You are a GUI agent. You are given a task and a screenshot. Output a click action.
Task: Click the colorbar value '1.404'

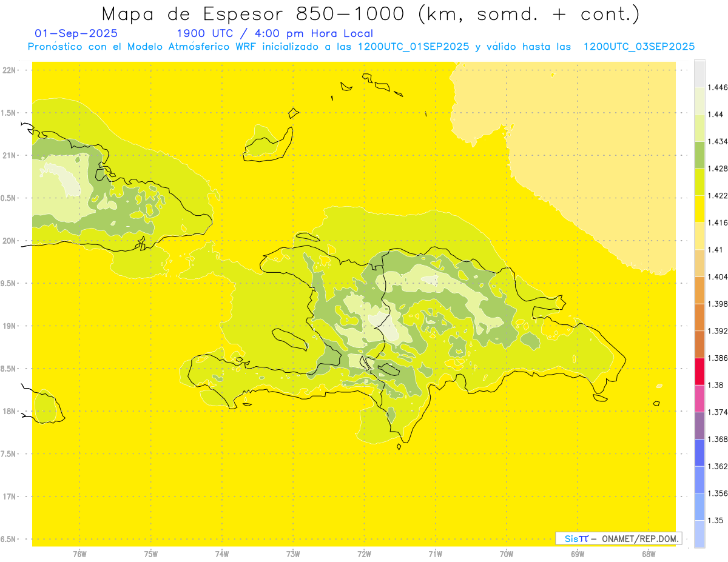click(718, 276)
